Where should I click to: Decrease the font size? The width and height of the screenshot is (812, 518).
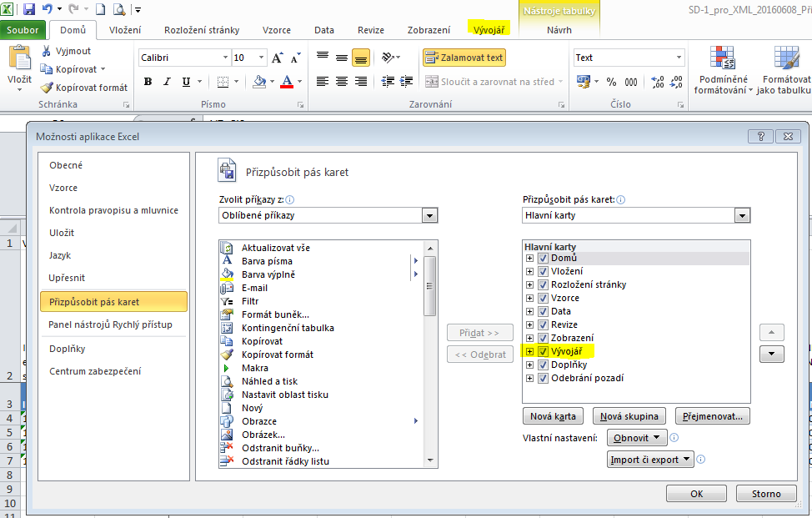click(295, 58)
